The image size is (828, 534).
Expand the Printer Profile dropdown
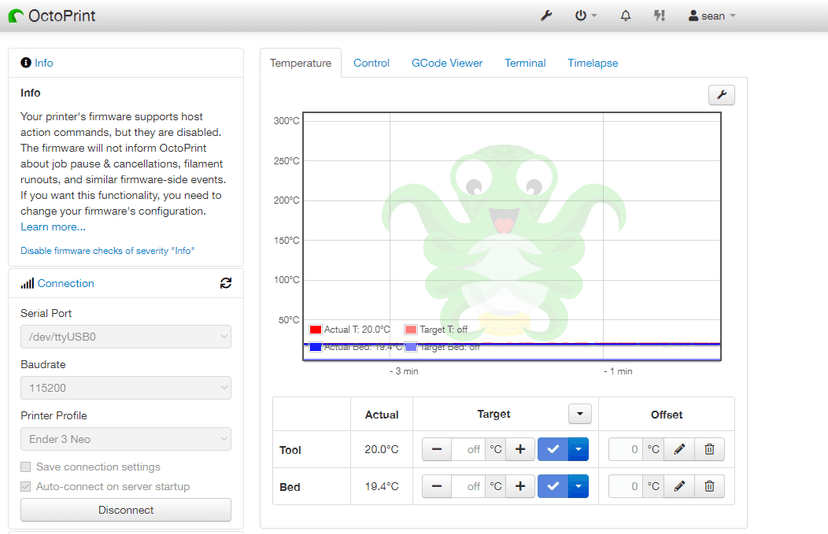pyautogui.click(x=126, y=439)
